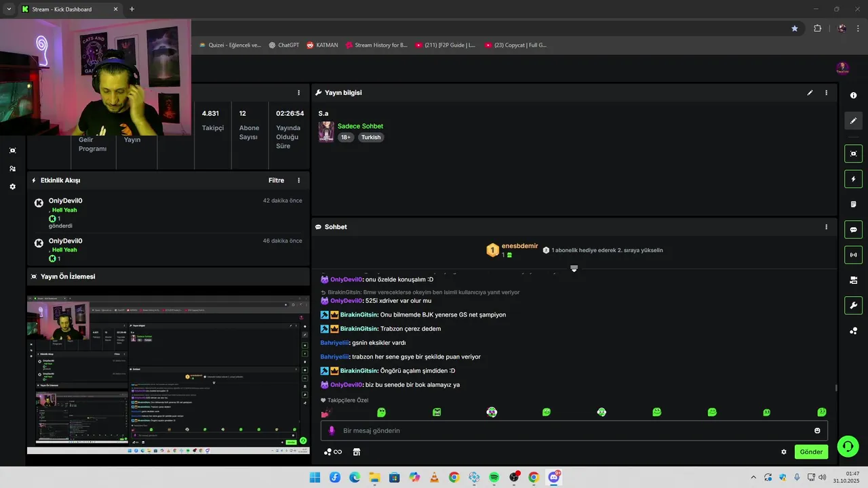Open VLC from the taskbar
868x488 pixels.
tap(434, 477)
